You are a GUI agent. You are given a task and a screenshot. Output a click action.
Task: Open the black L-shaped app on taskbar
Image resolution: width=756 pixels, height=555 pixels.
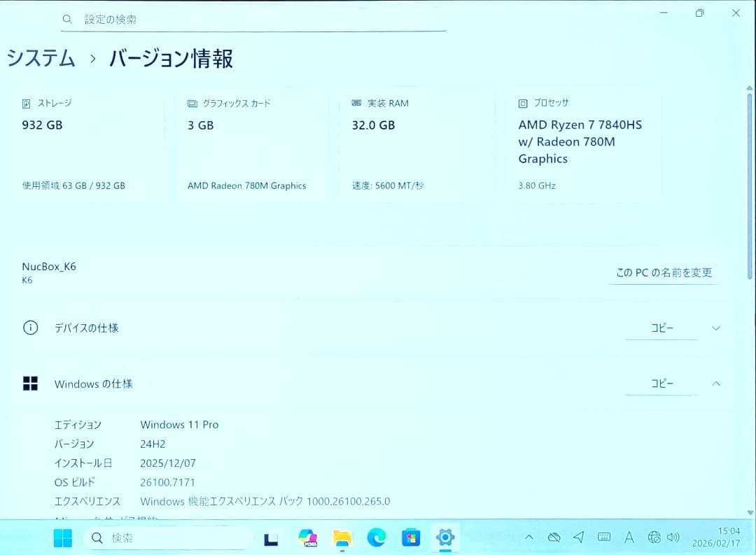point(271,539)
